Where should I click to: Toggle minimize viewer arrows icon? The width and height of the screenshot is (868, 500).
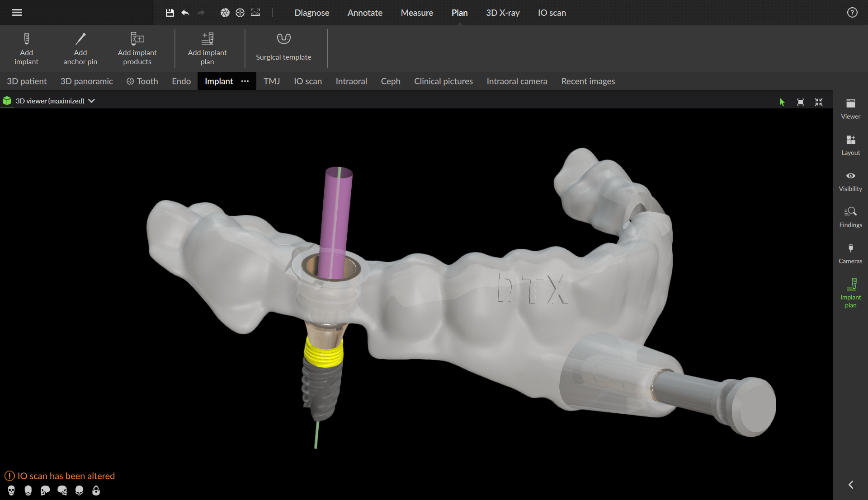819,102
